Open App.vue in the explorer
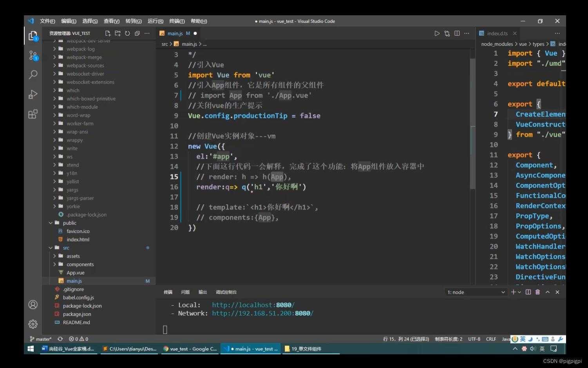 pyautogui.click(x=75, y=273)
